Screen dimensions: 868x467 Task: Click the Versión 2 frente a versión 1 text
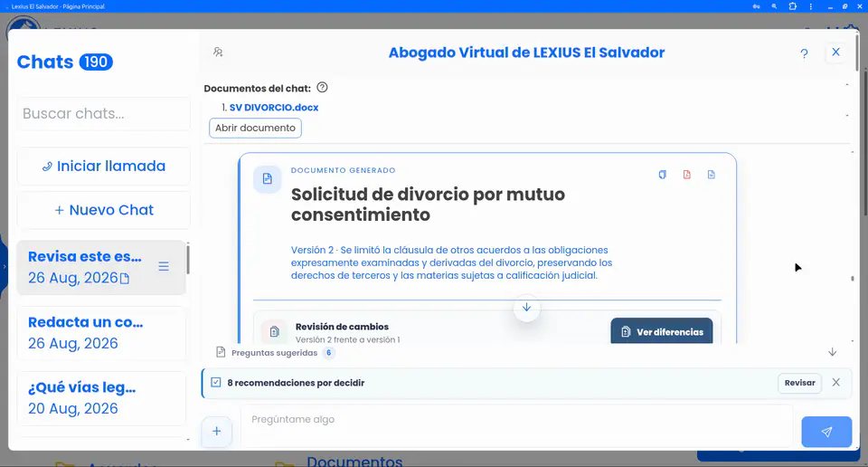[x=347, y=339]
